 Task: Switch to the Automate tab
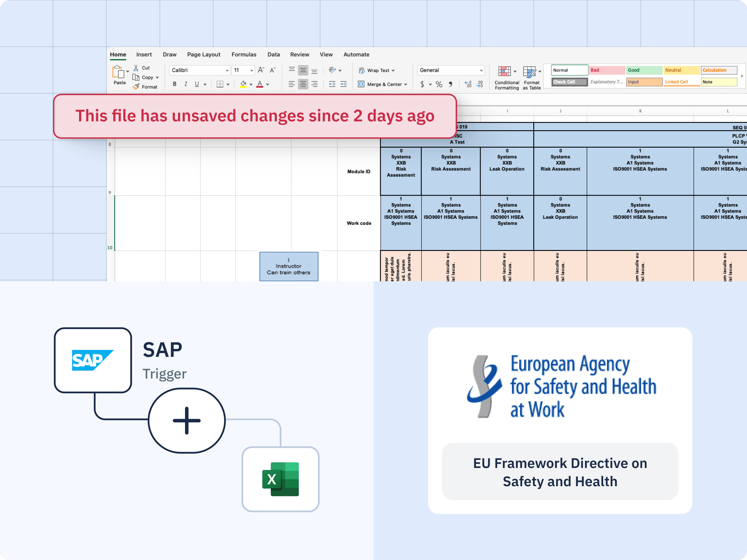[356, 54]
